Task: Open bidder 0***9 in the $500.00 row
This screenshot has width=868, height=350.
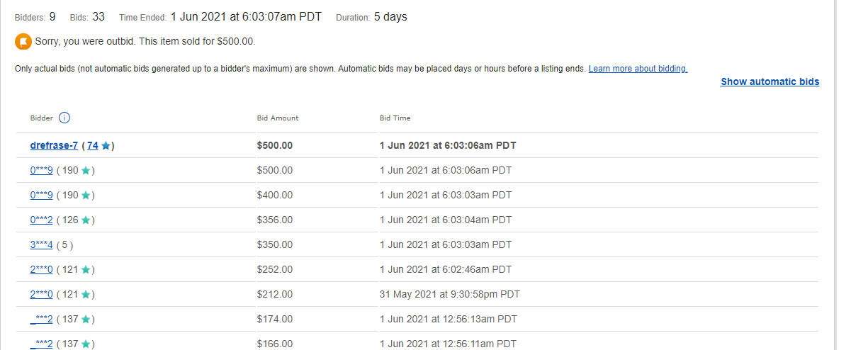Action: pyautogui.click(x=41, y=170)
